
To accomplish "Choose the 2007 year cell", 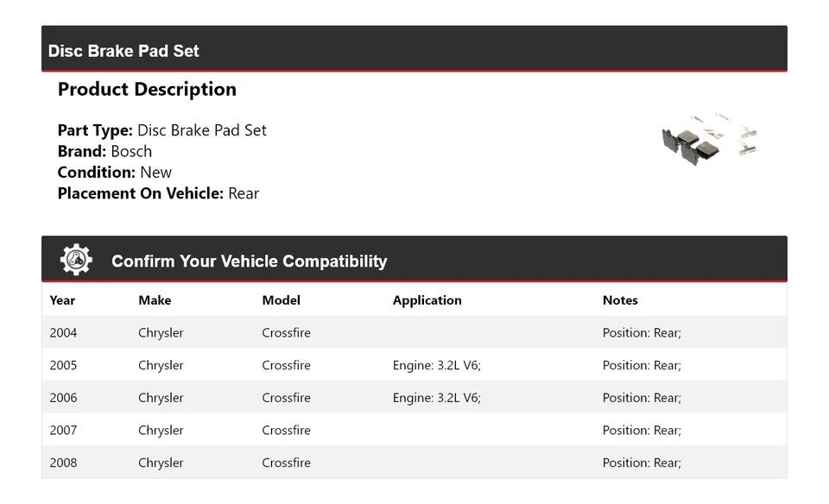I will tap(63, 431).
